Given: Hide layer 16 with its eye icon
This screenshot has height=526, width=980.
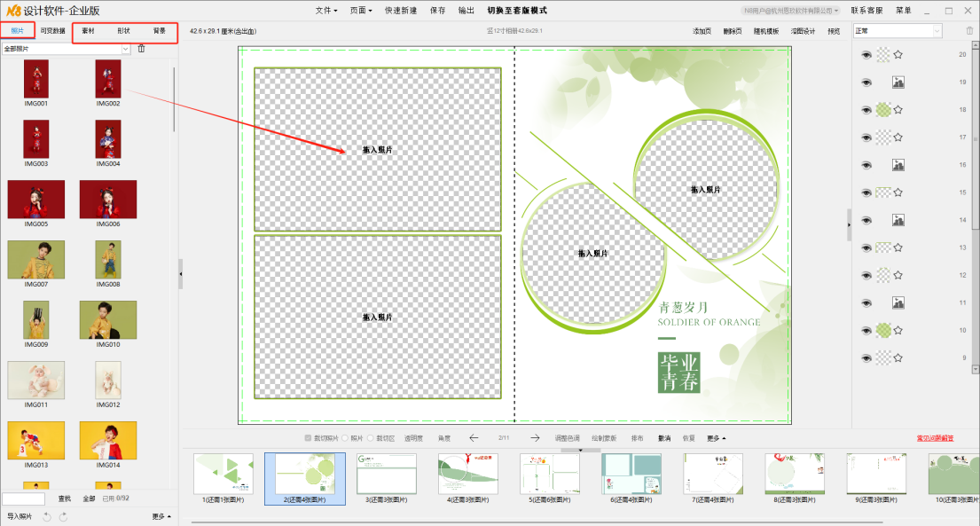Looking at the screenshot, I should coord(866,165).
